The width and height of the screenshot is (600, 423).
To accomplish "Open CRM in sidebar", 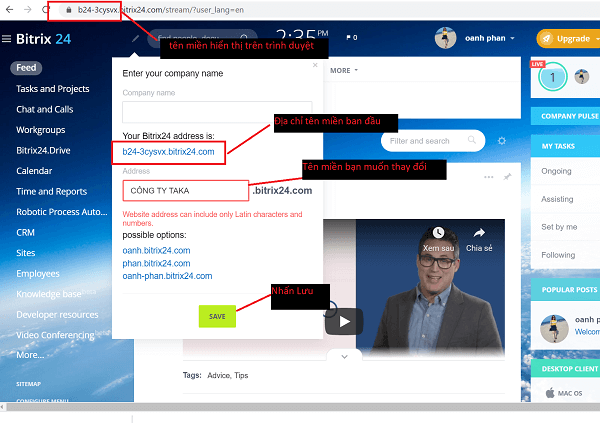I will point(25,232).
